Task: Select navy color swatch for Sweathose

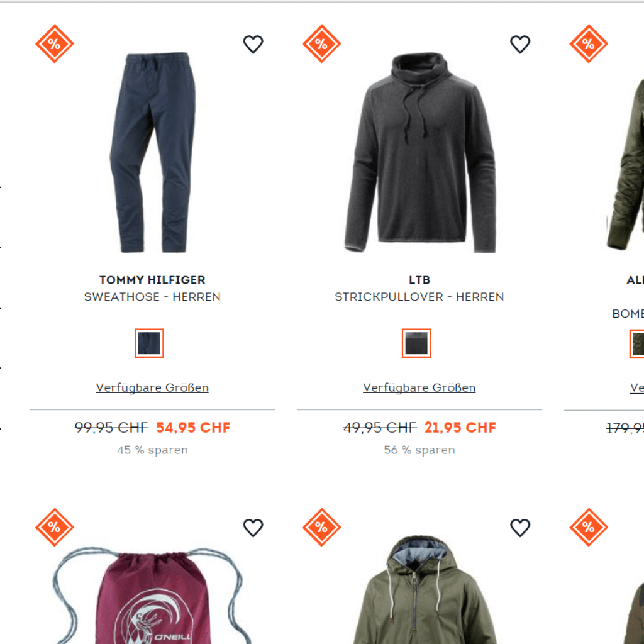Action: [149, 343]
